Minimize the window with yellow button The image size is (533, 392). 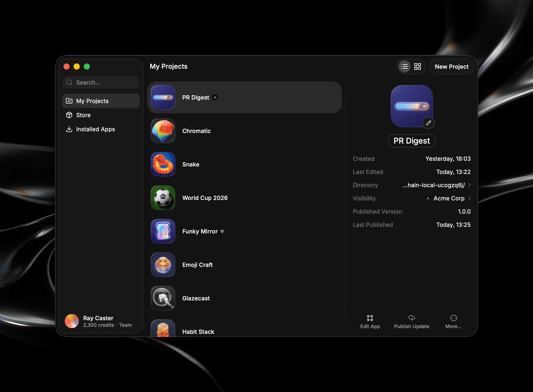77,67
